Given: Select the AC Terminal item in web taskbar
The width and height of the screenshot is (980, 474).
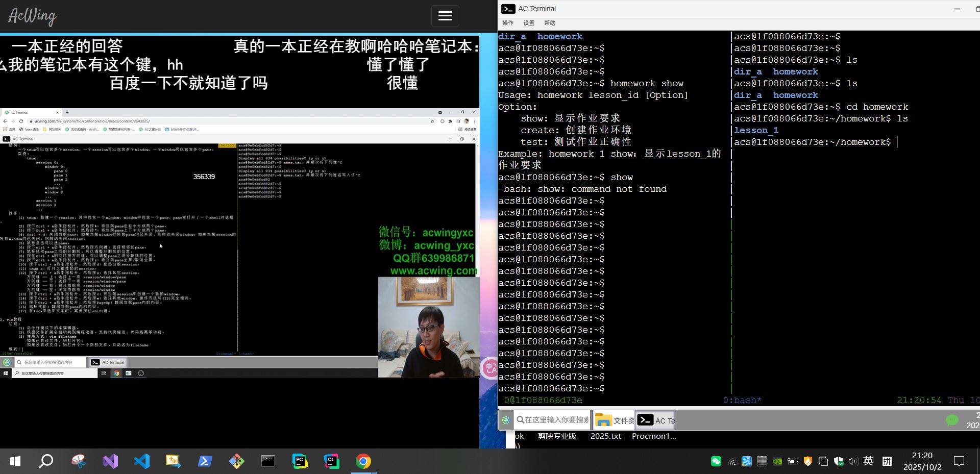Looking at the screenshot, I should coord(656,420).
